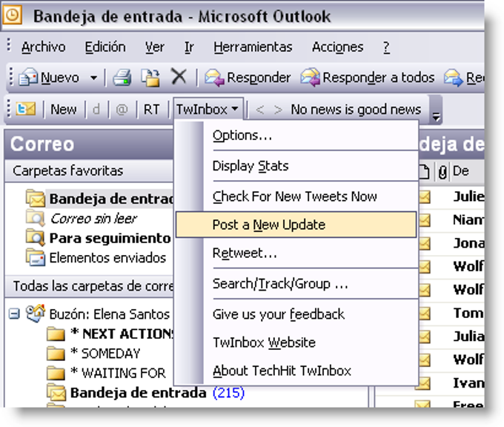Image resolution: width=504 pixels, height=427 pixels.
Task: Open the Acciones menu
Action: (x=338, y=47)
